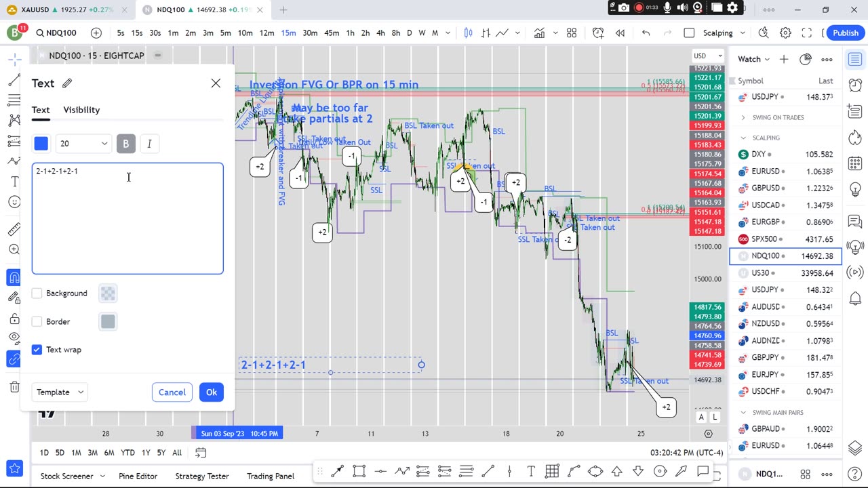Switch to the Visibility tab
The height and width of the screenshot is (488, 868).
pyautogui.click(x=81, y=110)
